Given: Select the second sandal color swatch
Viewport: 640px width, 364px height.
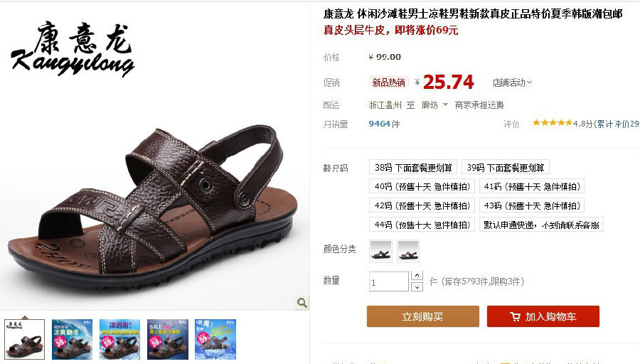Looking at the screenshot, I should click(408, 252).
